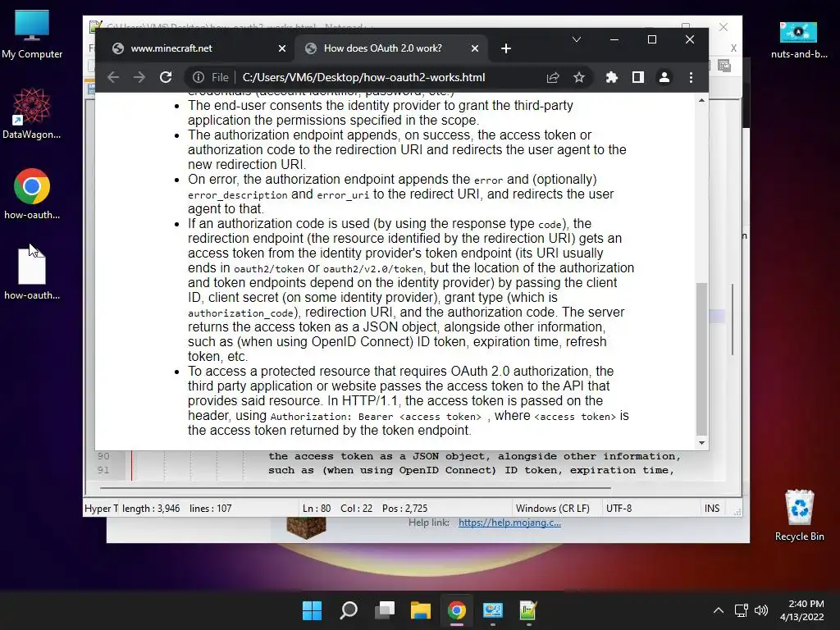Open File Explorer from taskbar
Viewport: 840px width, 630px height.
coord(421,610)
